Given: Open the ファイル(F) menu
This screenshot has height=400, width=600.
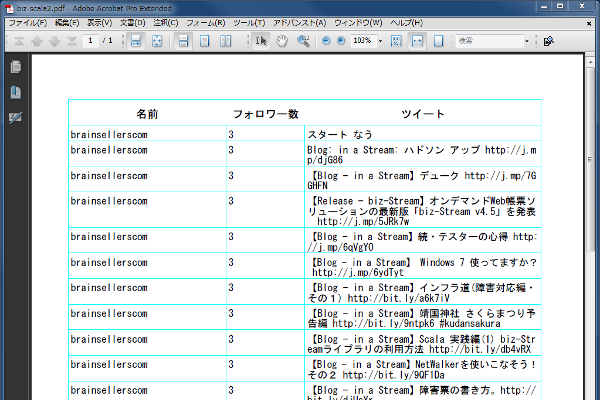Looking at the screenshot, I should (x=28, y=23).
